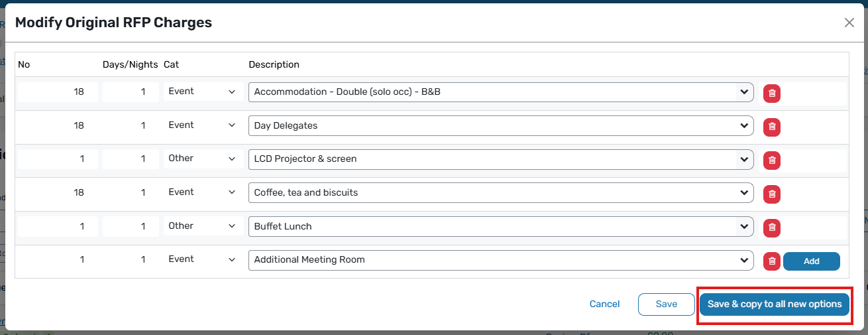Click the Add button

811,261
